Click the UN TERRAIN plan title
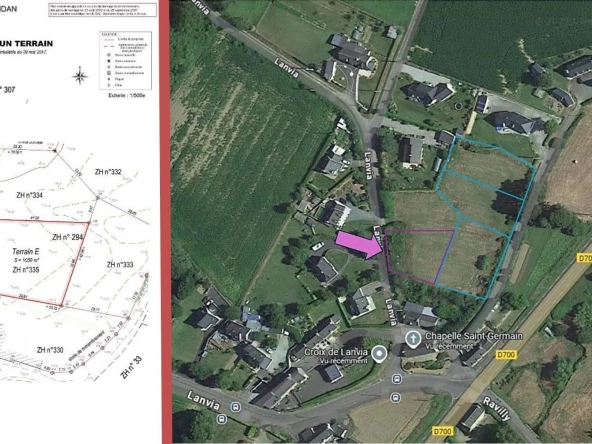 tap(26, 44)
